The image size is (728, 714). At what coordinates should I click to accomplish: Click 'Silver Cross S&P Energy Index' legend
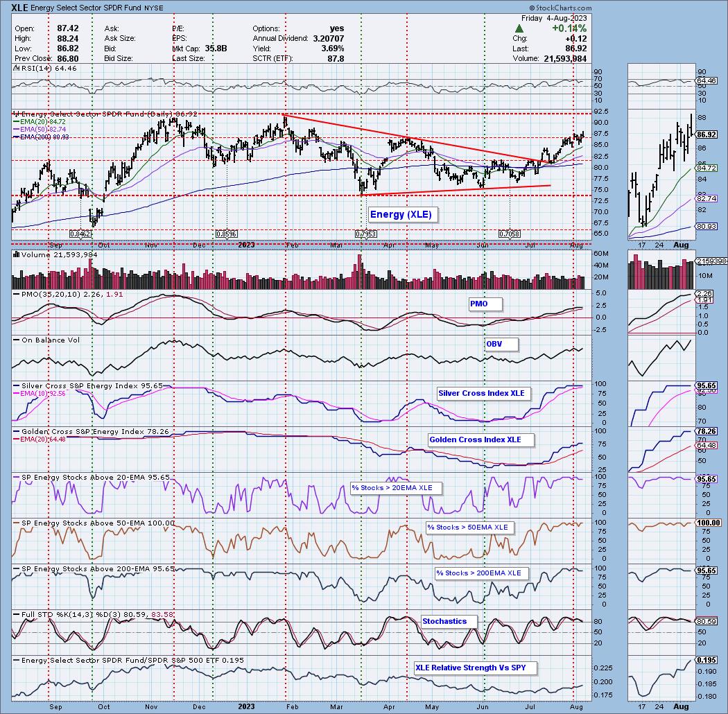[x=88, y=386]
